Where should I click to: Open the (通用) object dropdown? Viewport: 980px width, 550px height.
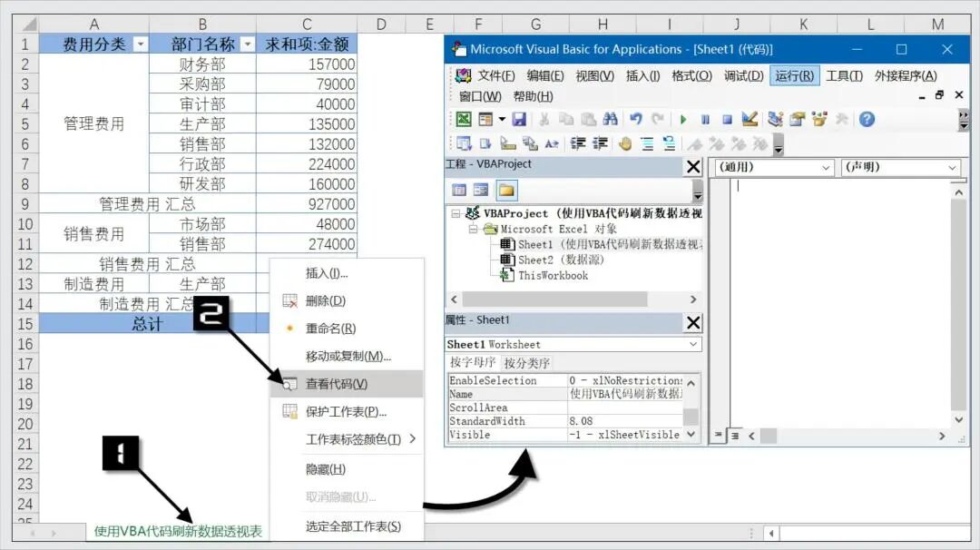click(x=826, y=168)
